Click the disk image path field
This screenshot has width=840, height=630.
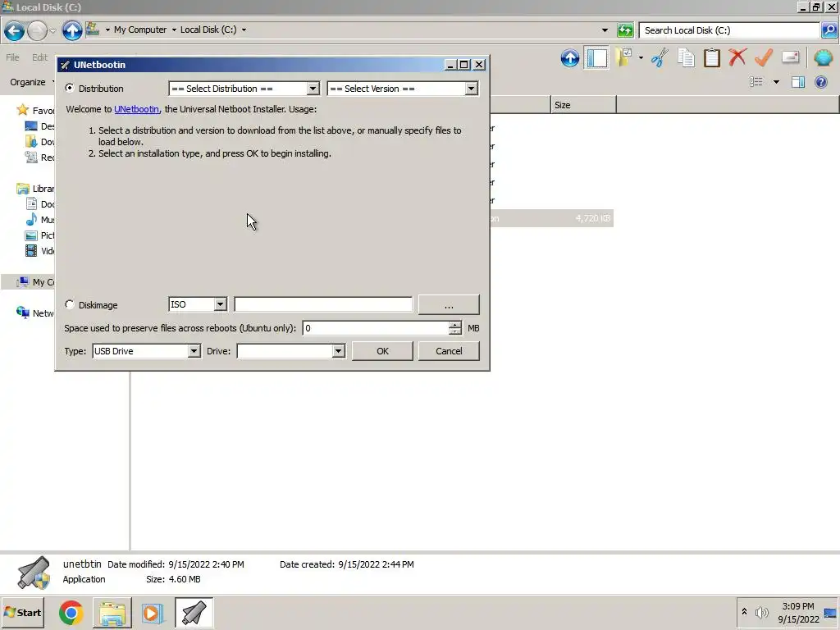click(x=323, y=304)
